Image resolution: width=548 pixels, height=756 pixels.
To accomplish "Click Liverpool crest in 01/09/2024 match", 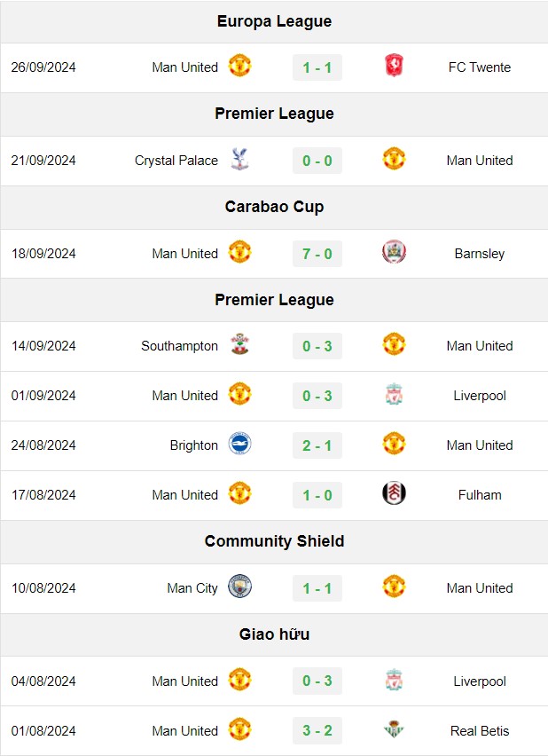I will coord(394,394).
